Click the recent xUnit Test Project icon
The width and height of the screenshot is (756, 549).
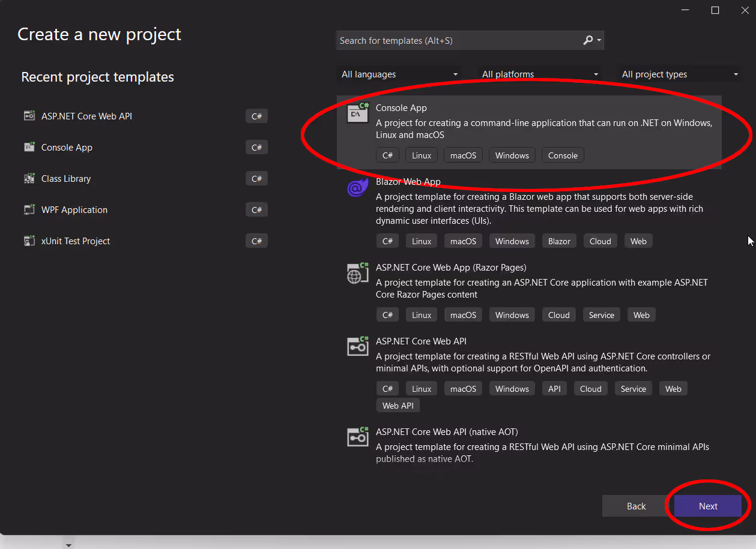[x=29, y=241]
